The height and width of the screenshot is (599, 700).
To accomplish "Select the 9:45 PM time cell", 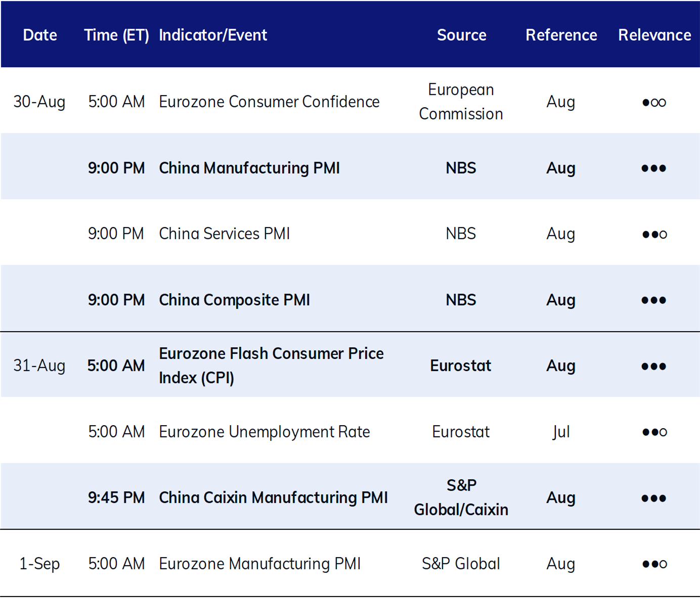I will (x=116, y=498).
